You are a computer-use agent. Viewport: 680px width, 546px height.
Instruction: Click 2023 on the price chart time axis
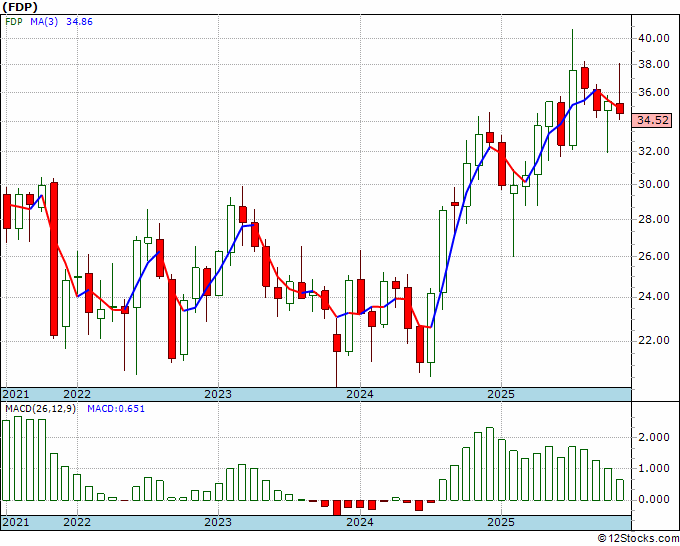click(218, 394)
